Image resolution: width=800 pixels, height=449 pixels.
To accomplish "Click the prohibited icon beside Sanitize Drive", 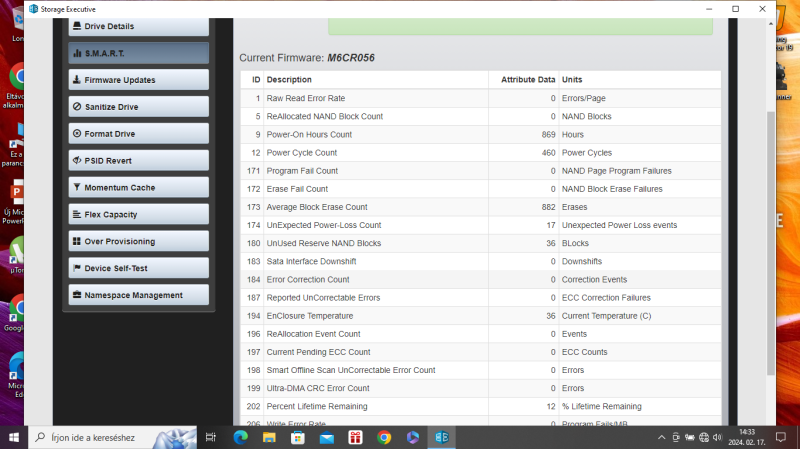I will 77,107.
